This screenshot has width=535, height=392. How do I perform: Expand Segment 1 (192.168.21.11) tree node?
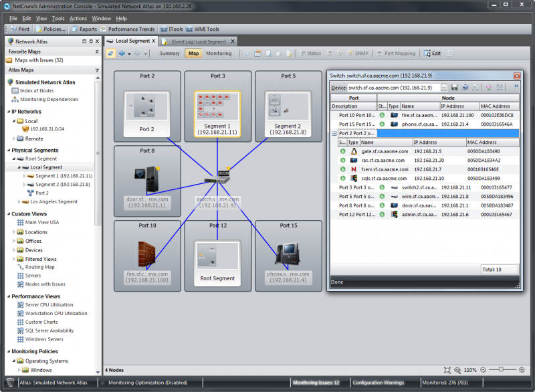[x=24, y=176]
